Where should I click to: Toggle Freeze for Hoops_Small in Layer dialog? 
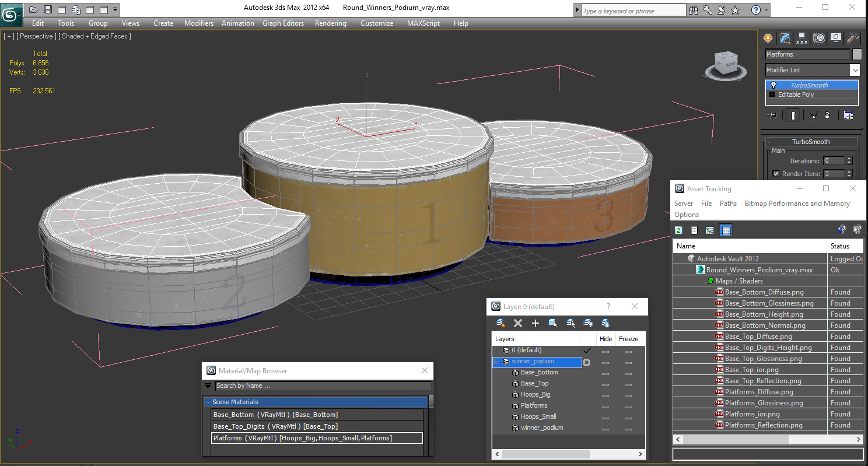[628, 418]
